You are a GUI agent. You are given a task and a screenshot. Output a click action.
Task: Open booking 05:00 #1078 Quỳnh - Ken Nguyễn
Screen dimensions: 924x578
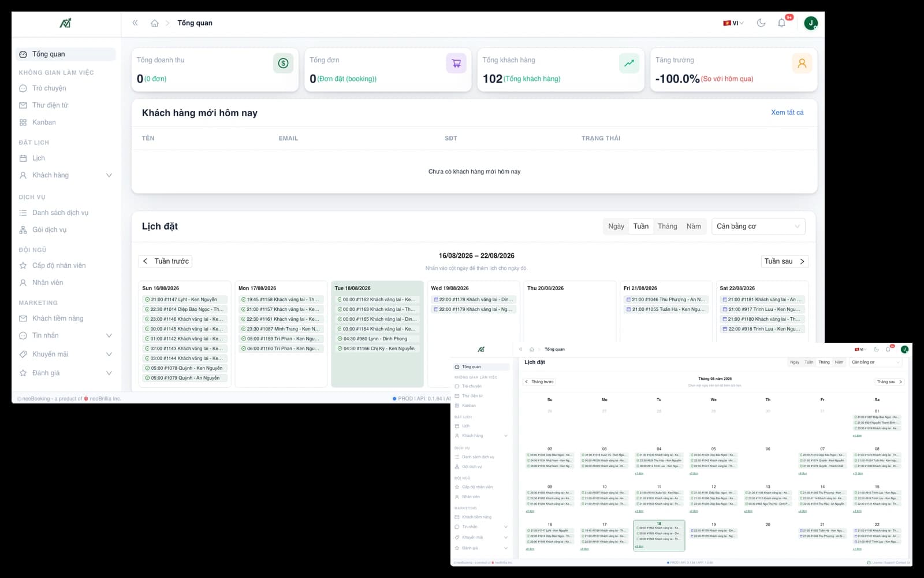185,368
